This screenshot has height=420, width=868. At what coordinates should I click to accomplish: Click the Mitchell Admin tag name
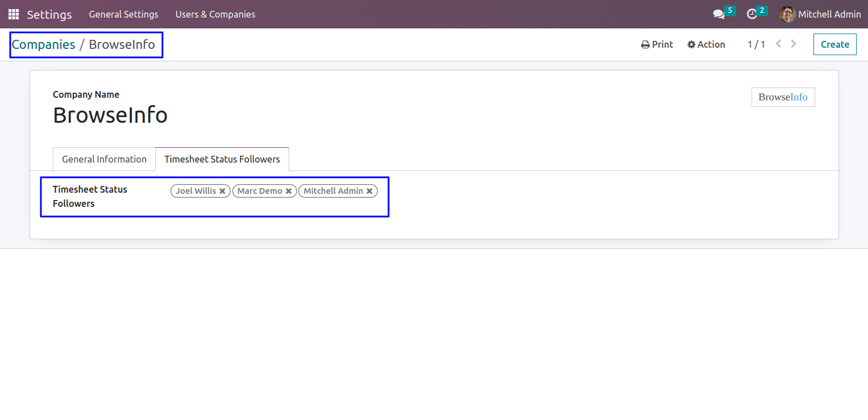tap(333, 191)
